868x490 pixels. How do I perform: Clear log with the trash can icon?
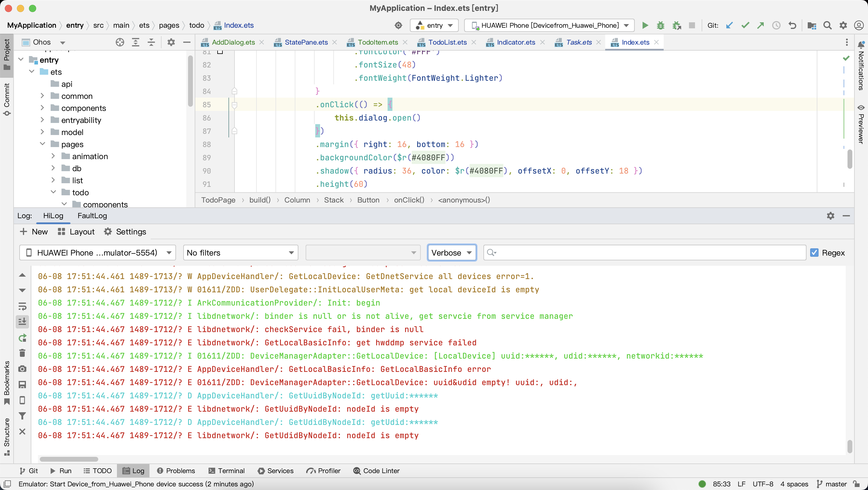pos(22,353)
